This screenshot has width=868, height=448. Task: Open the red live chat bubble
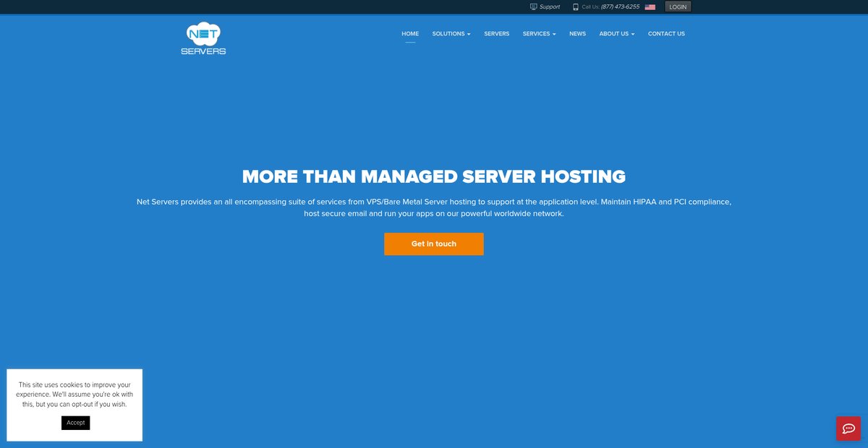848,428
